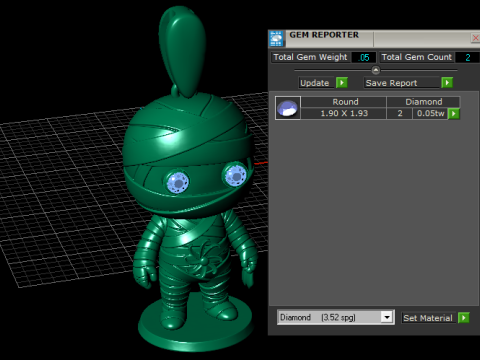Click the Save Report button
The image size is (480, 360).
pyautogui.click(x=402, y=83)
